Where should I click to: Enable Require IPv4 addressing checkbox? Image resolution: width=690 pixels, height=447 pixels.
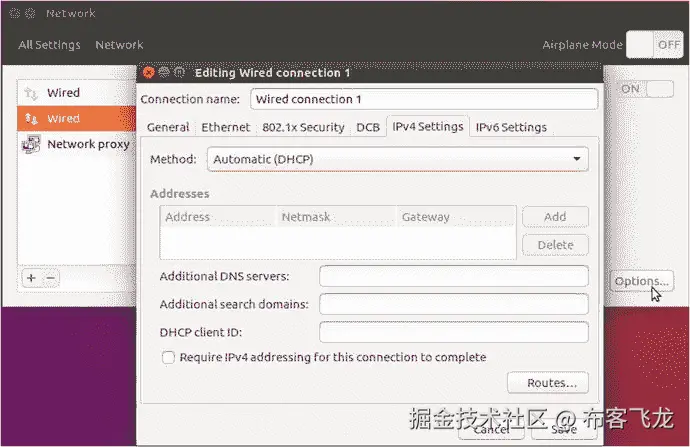(x=168, y=357)
